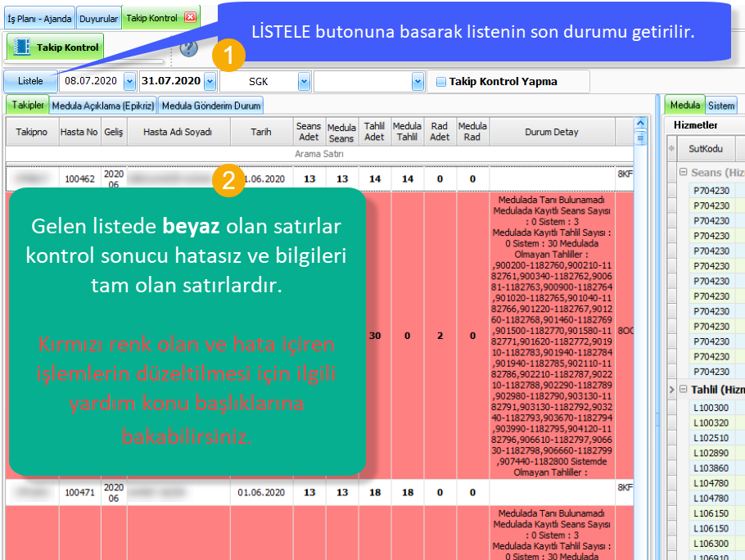This screenshot has width=745, height=560.
Task: Select patient number 100462 cell
Action: coord(80,179)
